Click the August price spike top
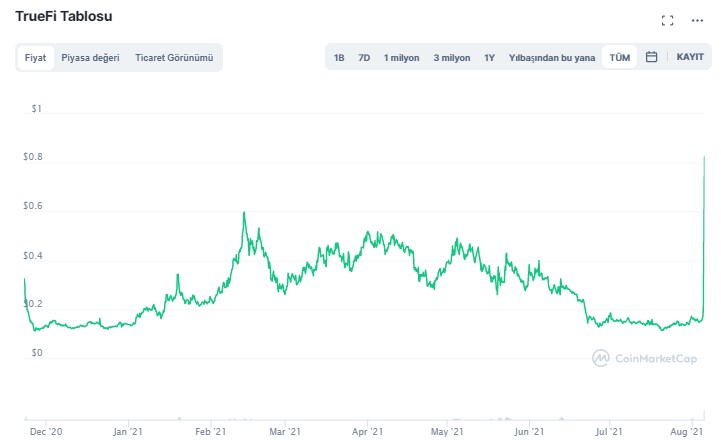Image resolution: width=721 pixels, height=440 pixels. [x=704, y=157]
